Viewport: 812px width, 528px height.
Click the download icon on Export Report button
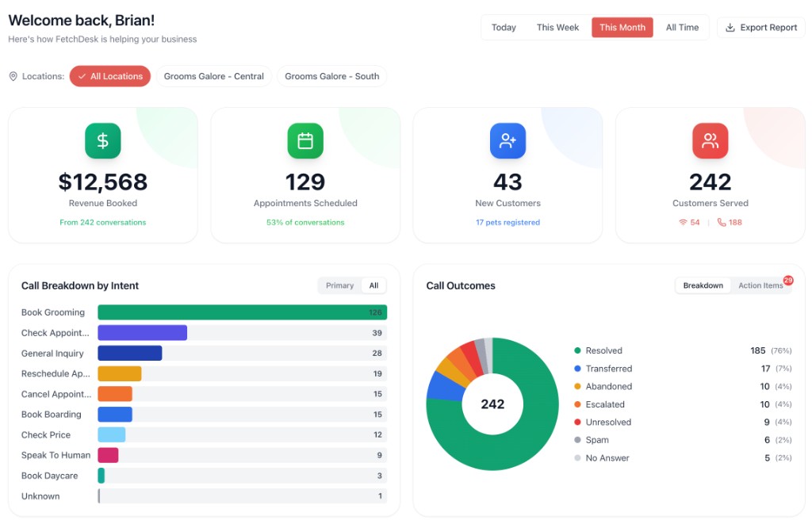click(x=730, y=27)
